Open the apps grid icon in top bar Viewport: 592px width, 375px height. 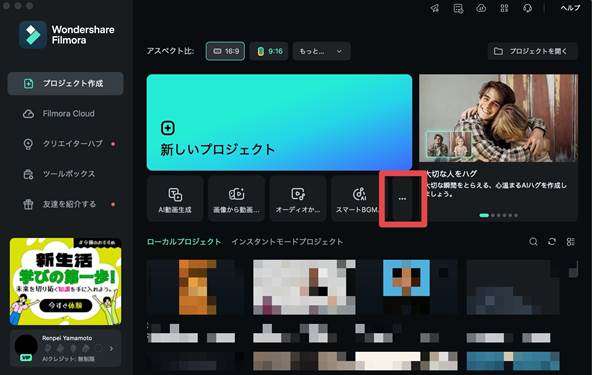pos(504,8)
